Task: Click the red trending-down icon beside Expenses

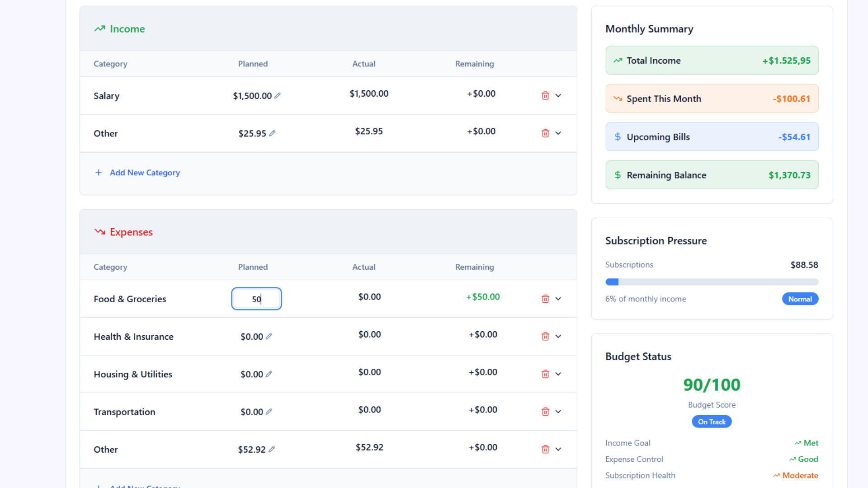Action: [x=99, y=232]
